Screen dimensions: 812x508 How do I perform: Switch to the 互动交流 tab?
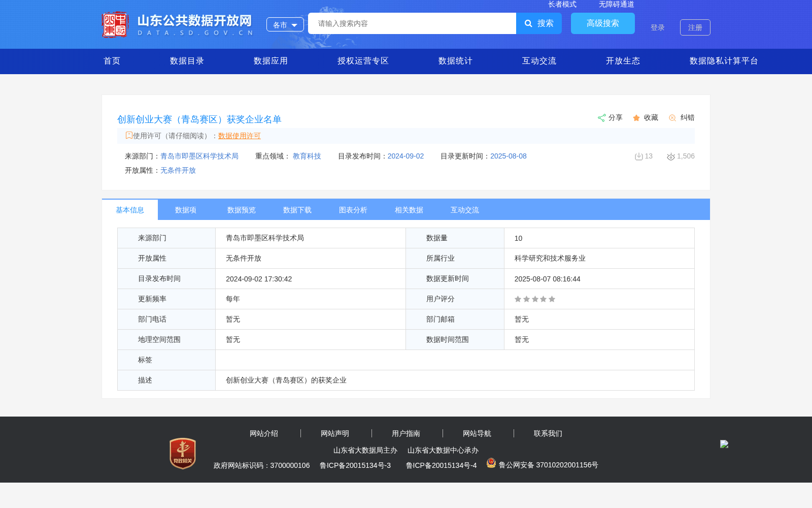(465, 210)
